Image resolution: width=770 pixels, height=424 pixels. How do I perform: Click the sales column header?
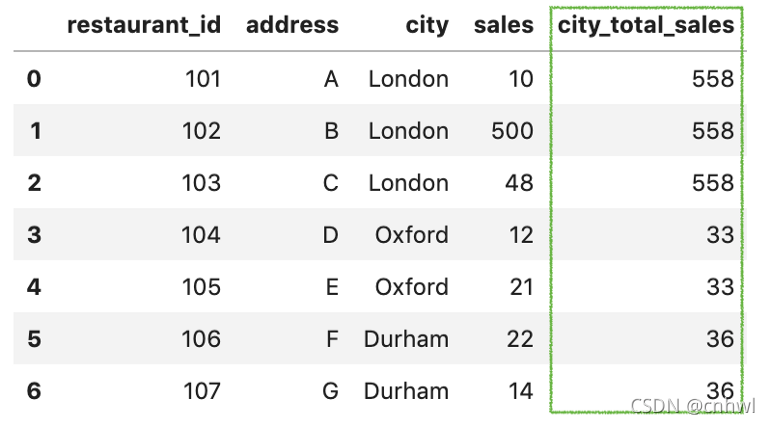coord(503,25)
